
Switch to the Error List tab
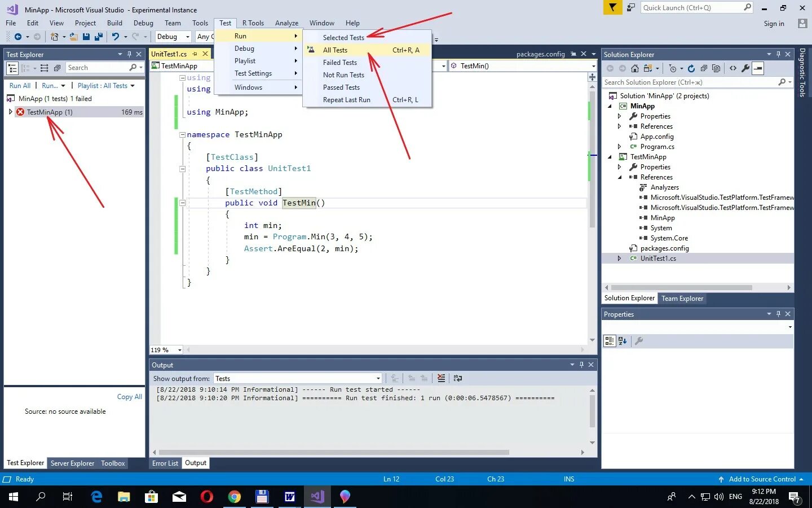tap(165, 463)
